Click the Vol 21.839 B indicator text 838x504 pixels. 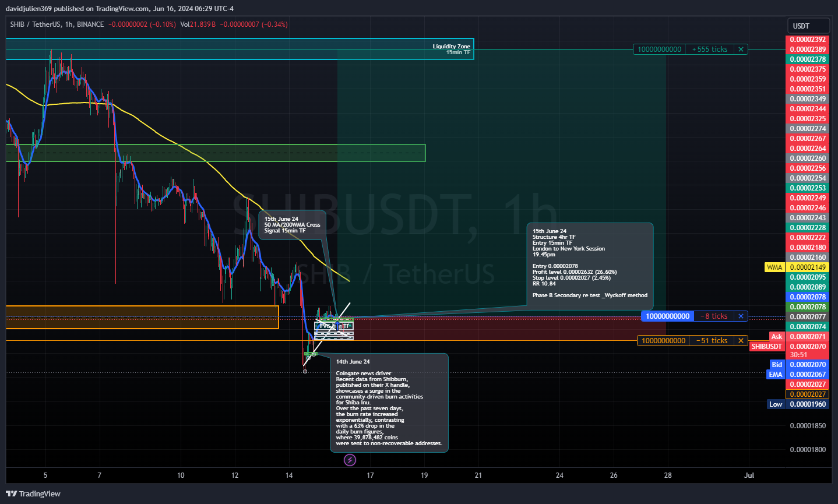(x=198, y=24)
